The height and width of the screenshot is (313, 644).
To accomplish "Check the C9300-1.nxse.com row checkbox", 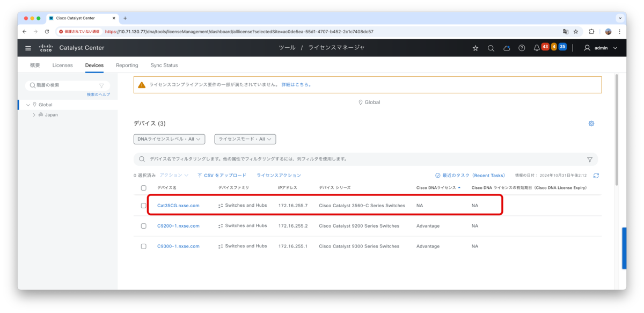I will click(143, 246).
